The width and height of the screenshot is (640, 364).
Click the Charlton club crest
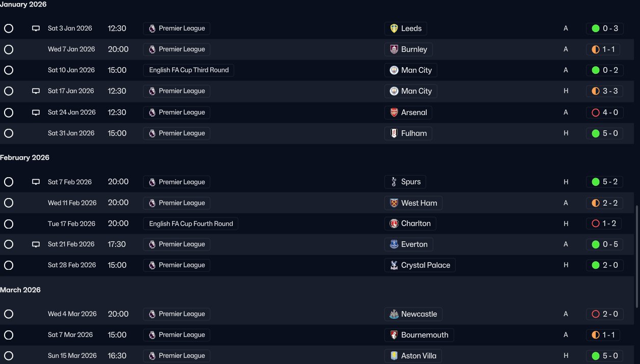394,223
